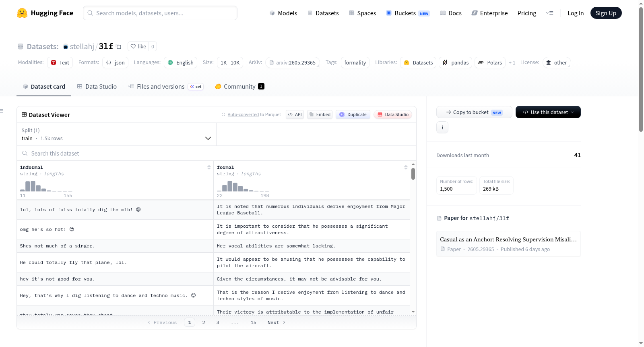
Task: Open the arxiv:2605.29365 tag
Action: coord(293,62)
